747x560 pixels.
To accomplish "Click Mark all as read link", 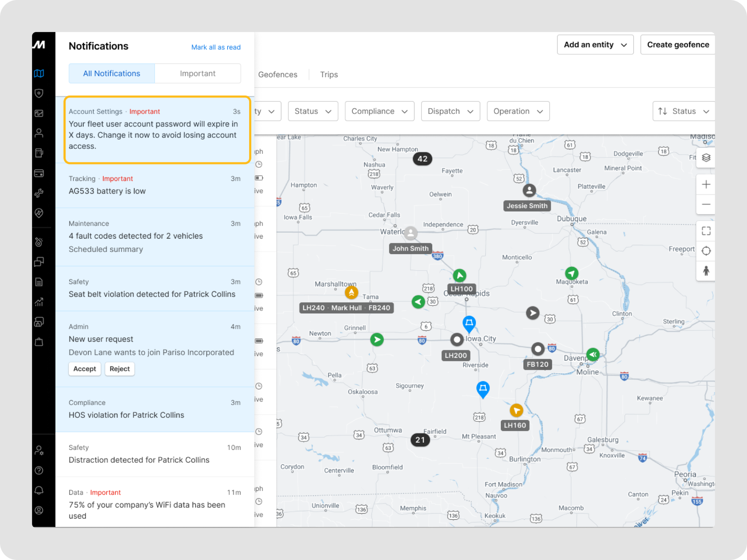I will (216, 47).
